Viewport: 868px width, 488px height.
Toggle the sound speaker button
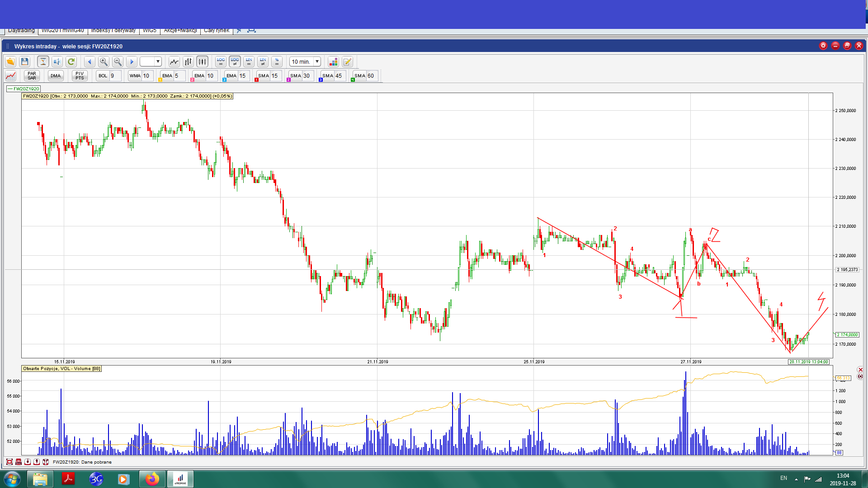[57, 62]
